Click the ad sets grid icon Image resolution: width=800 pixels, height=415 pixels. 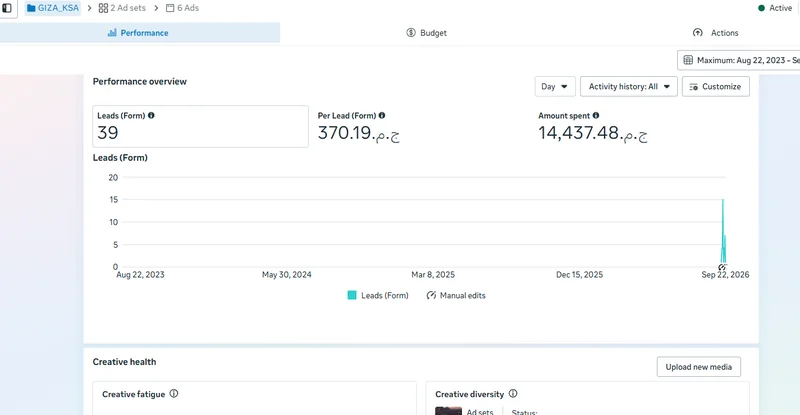(103, 8)
